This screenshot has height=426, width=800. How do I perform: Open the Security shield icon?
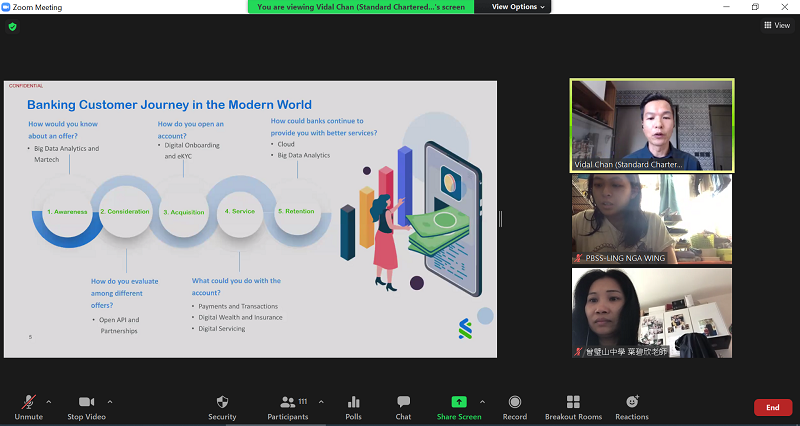coord(222,402)
